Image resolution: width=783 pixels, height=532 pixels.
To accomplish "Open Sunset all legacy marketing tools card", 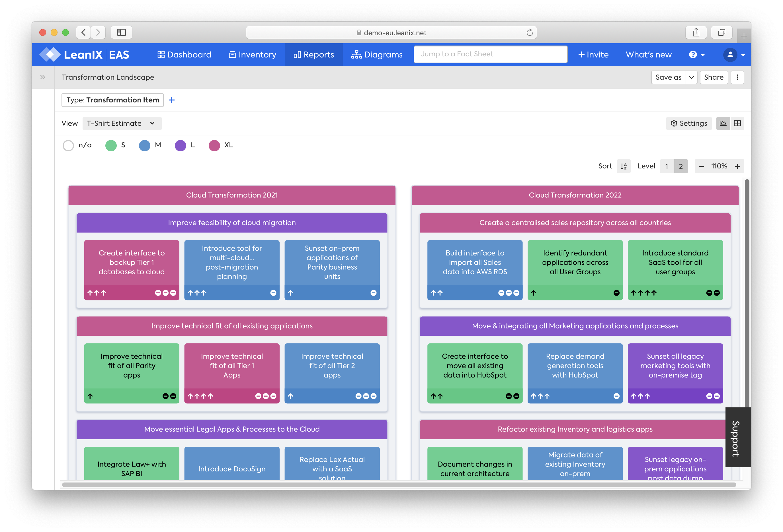I will [x=675, y=374].
